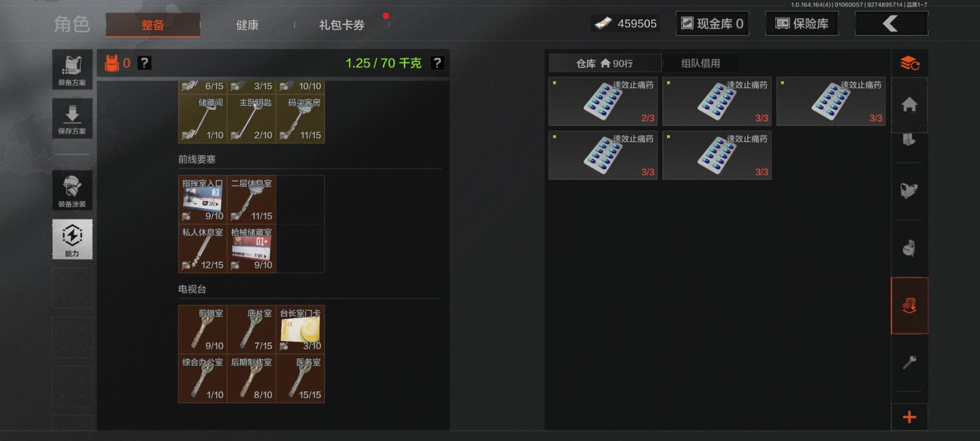Open the 装备涂装 skin icon
Image resolution: width=980 pixels, height=441 pixels.
click(x=72, y=190)
